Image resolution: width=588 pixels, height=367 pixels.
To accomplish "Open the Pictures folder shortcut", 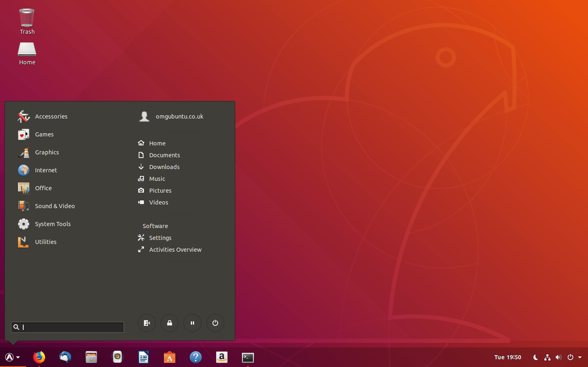I will 160,190.
